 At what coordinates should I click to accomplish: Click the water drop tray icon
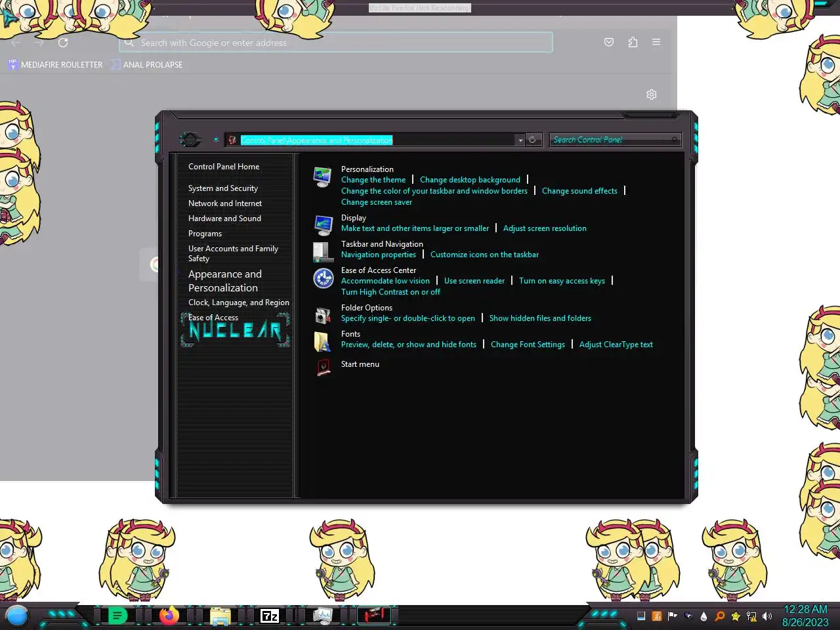(x=704, y=616)
